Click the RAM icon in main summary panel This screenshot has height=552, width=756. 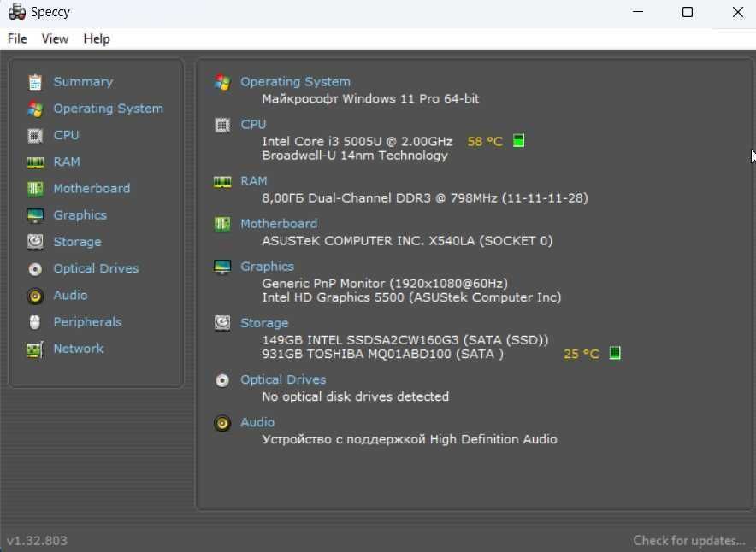222,182
